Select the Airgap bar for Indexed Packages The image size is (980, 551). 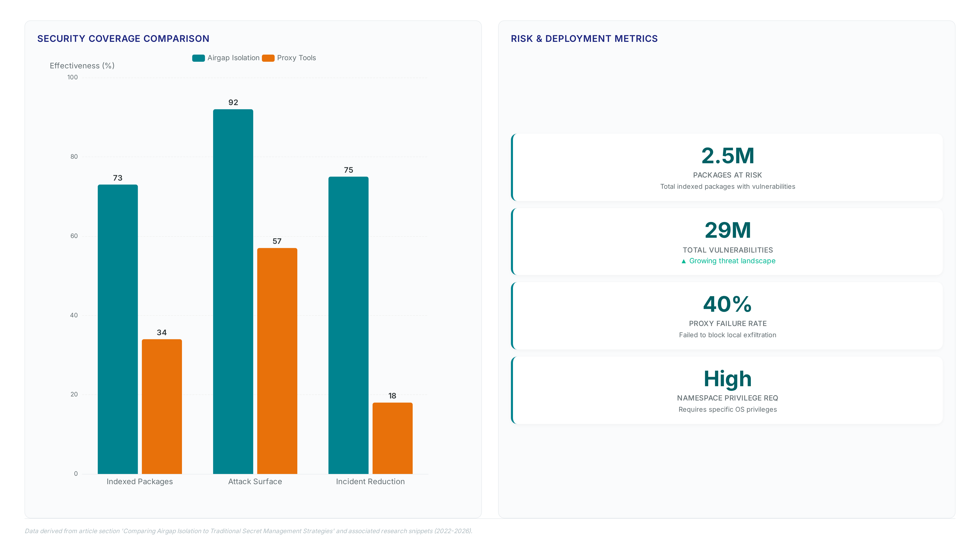(x=118, y=329)
